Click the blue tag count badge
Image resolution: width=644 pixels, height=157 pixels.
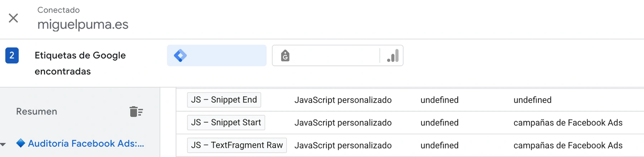12,55
